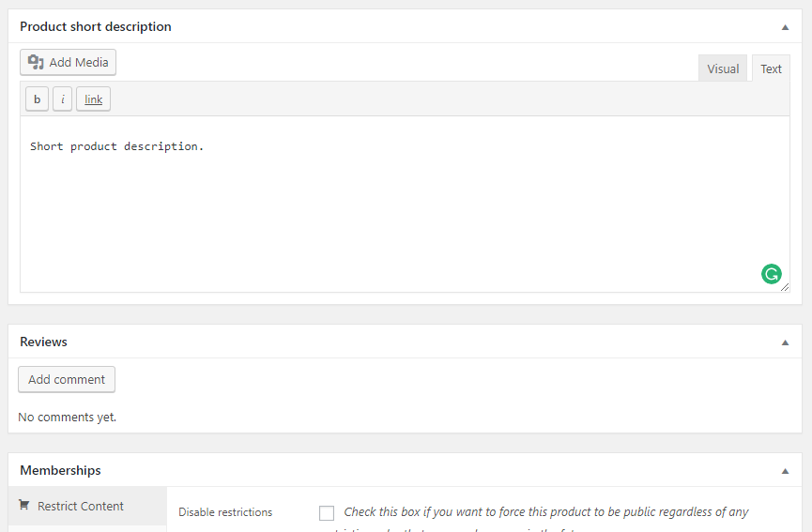812x532 pixels.
Task: Click the cart icon beside Restrict Content
Action: click(23, 505)
